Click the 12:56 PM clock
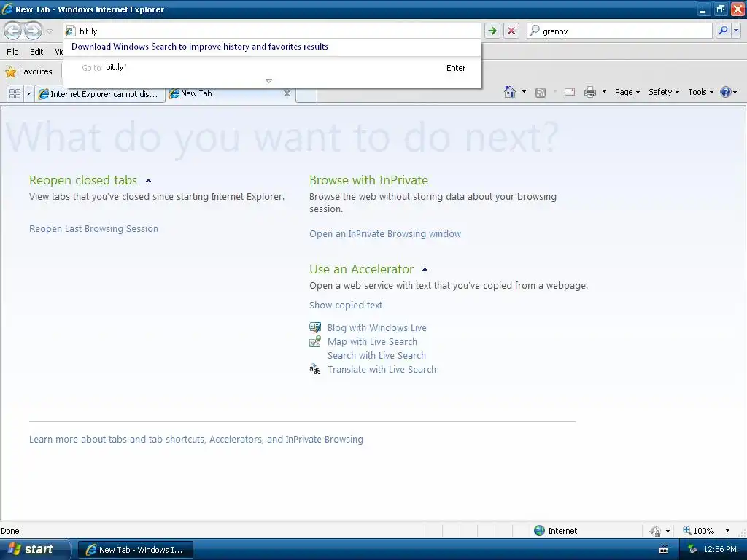This screenshot has width=747, height=560. [720, 550]
